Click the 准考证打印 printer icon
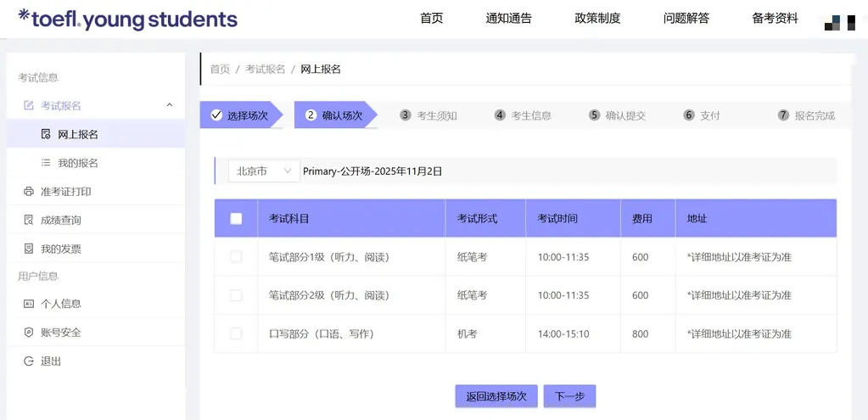The width and height of the screenshot is (868, 420). pos(29,192)
